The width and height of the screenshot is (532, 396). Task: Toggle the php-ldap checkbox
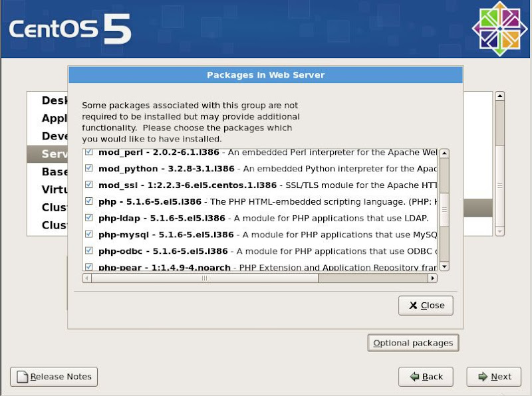89,217
